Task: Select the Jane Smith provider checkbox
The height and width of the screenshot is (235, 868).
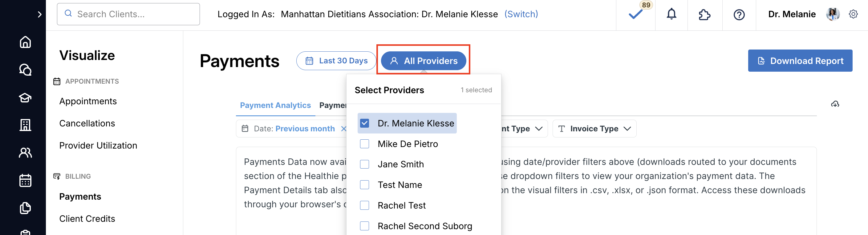Action: (365, 164)
